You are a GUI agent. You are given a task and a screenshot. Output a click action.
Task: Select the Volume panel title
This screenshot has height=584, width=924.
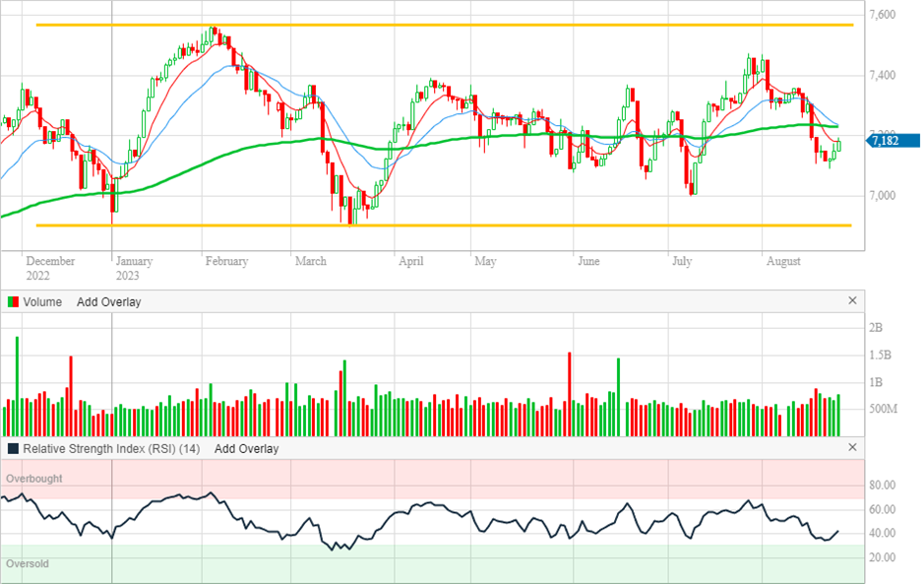point(42,302)
